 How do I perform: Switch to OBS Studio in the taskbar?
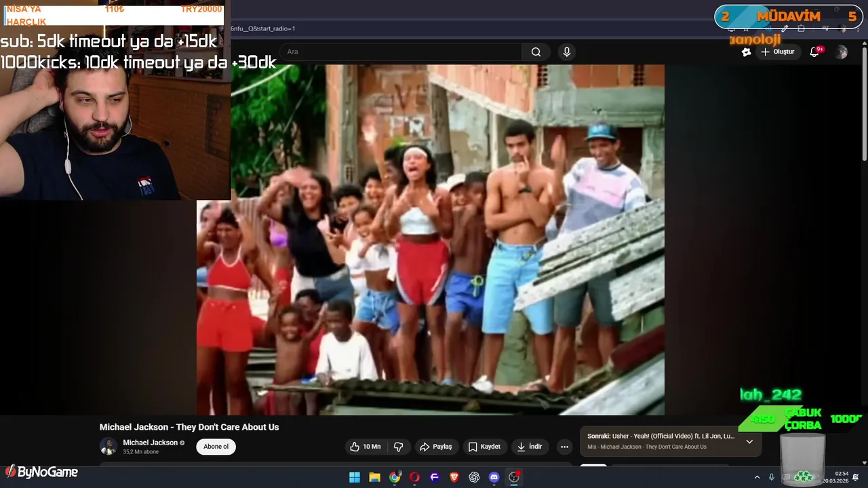(x=514, y=477)
